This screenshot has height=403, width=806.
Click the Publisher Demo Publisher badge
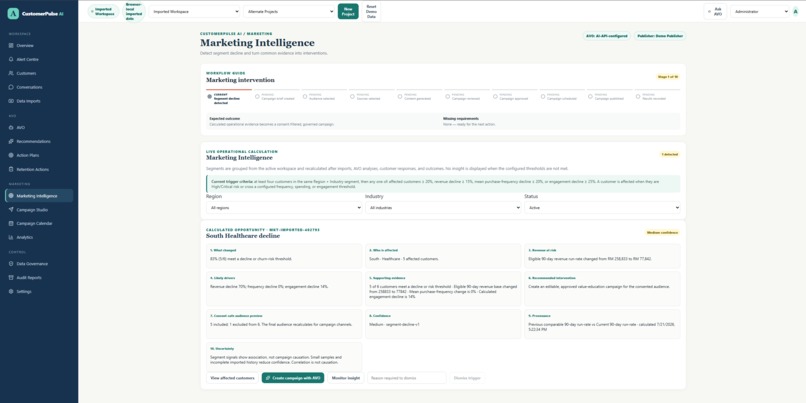click(660, 36)
